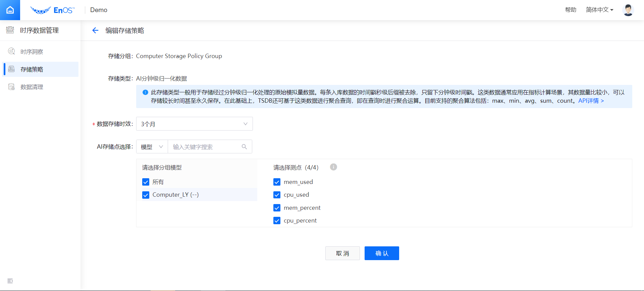Click the 帮助 menu item
Viewport: 644px width, 291px height.
point(571,10)
